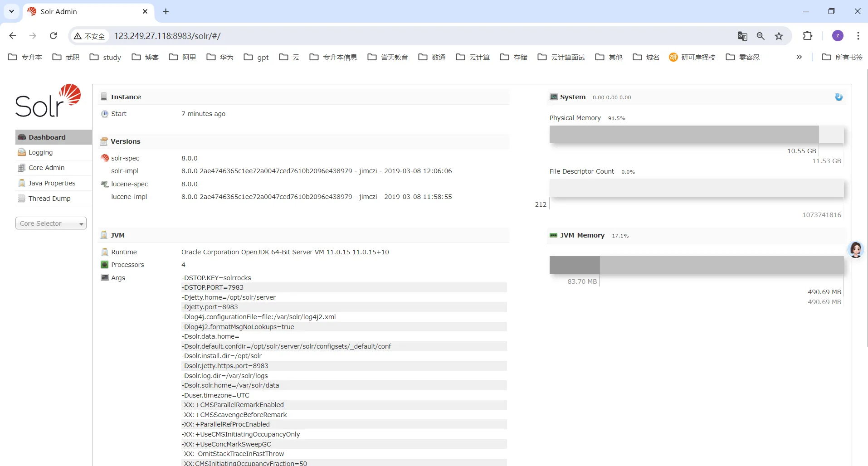Click the solr-spec Solr icon
Screen dimensions: 868x466
click(x=105, y=158)
